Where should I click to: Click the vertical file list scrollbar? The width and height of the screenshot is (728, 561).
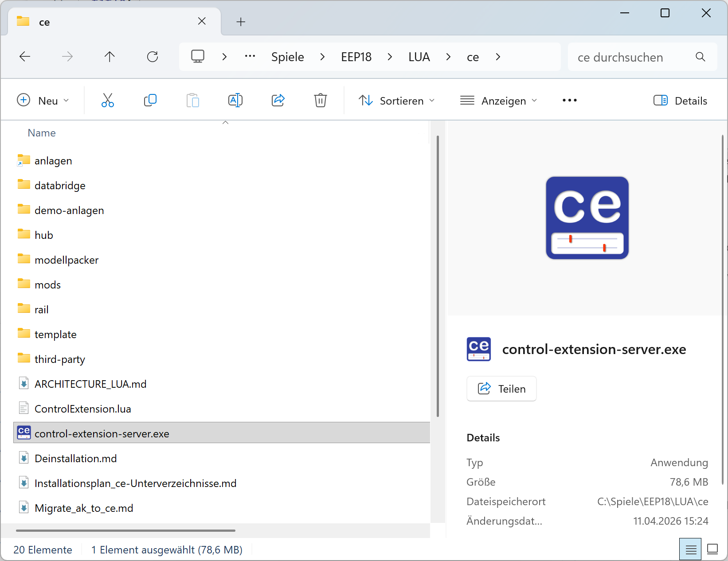click(x=438, y=276)
